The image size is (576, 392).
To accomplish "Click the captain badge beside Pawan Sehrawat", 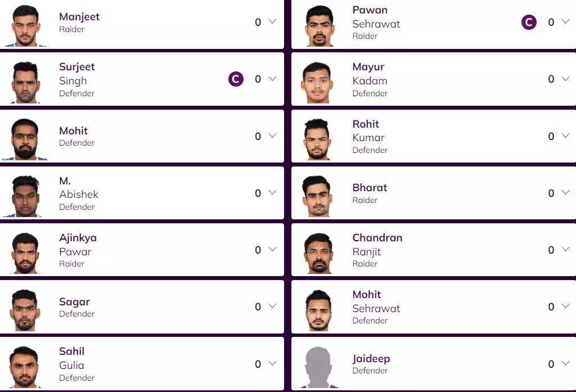I will pyautogui.click(x=529, y=22).
